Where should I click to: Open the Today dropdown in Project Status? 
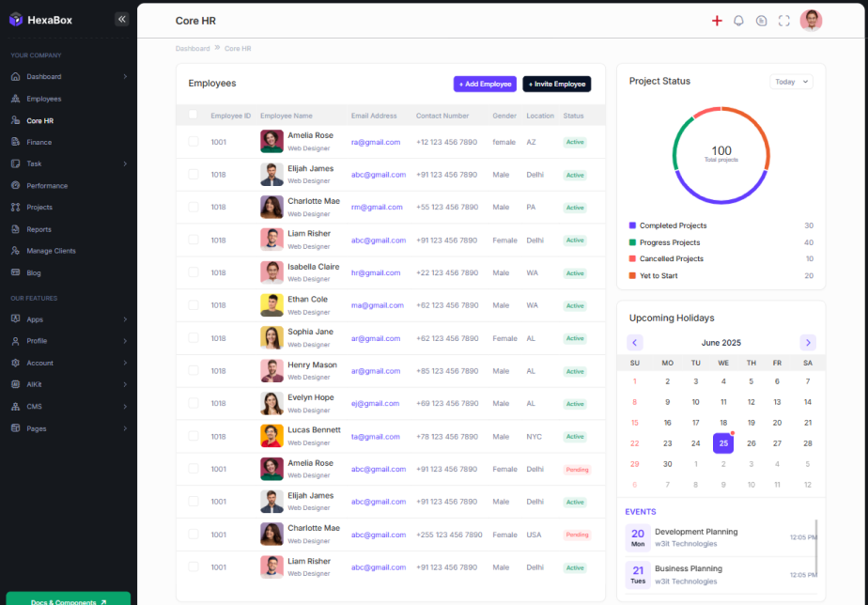pos(791,82)
